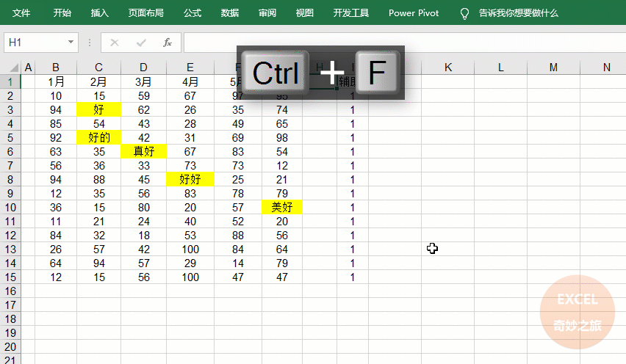The width and height of the screenshot is (626, 364).
Task: Click cell with 98 in row 5
Action: pos(282,137)
